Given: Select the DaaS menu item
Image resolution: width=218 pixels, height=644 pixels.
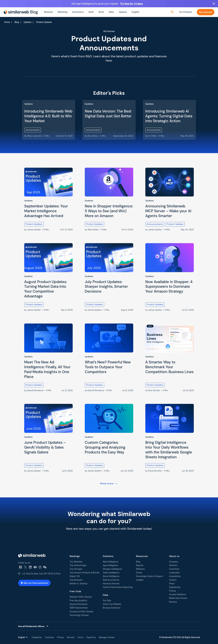Looking at the screenshot, I should point(91,12).
